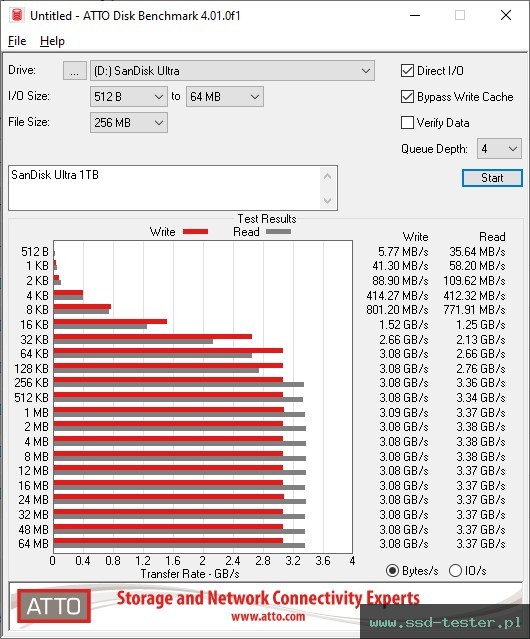Click the 771.91 MB/s read value

point(474,310)
